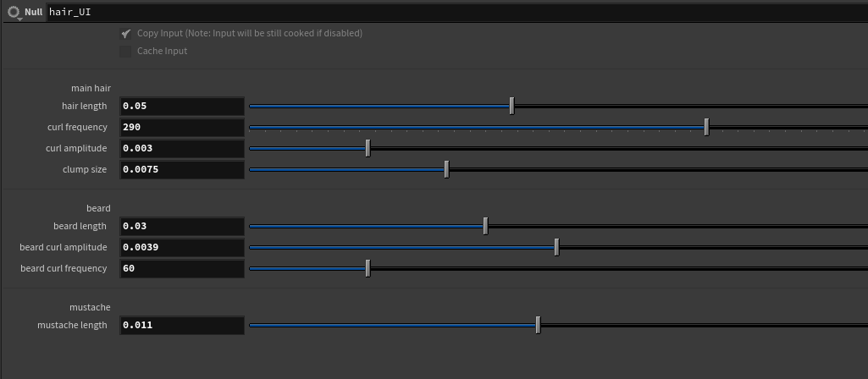Click the clump size slider handle

coord(447,168)
